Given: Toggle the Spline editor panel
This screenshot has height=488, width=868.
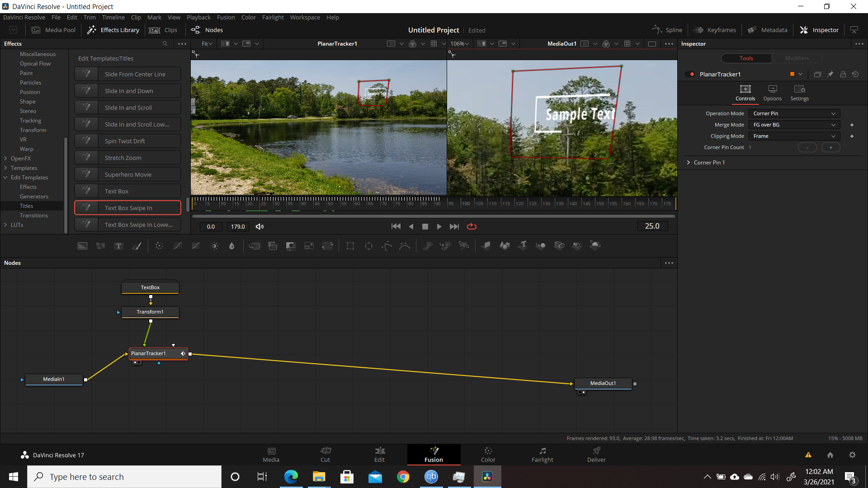Looking at the screenshot, I should 667,30.
